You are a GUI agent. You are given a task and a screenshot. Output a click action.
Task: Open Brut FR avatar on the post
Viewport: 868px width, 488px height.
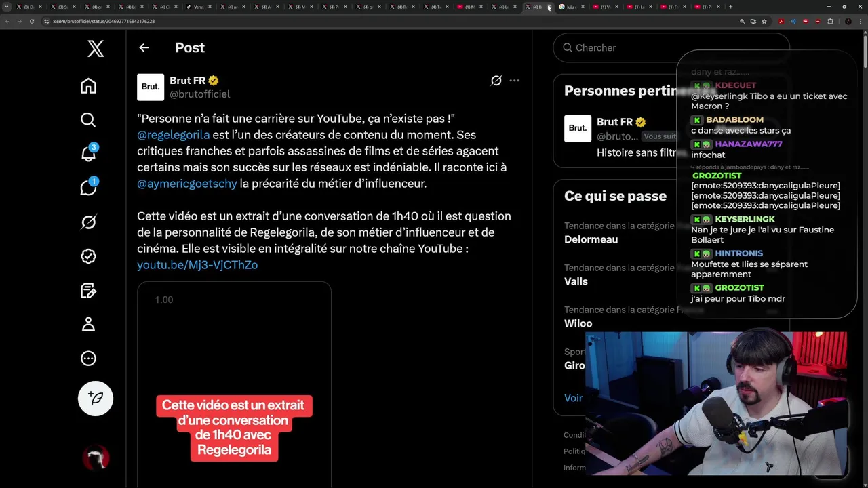(x=151, y=87)
